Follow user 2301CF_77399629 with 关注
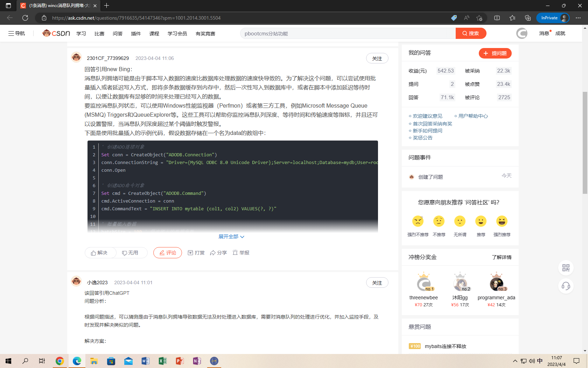Image resolution: width=588 pixels, height=368 pixels. click(377, 59)
